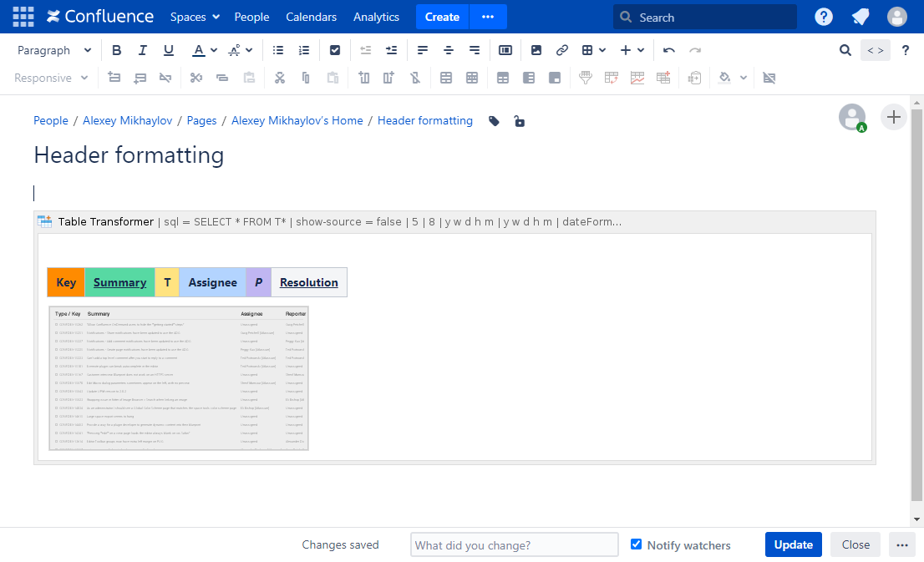Open user profile avatar menu
This screenshot has width=924, height=562.
pyautogui.click(x=897, y=17)
